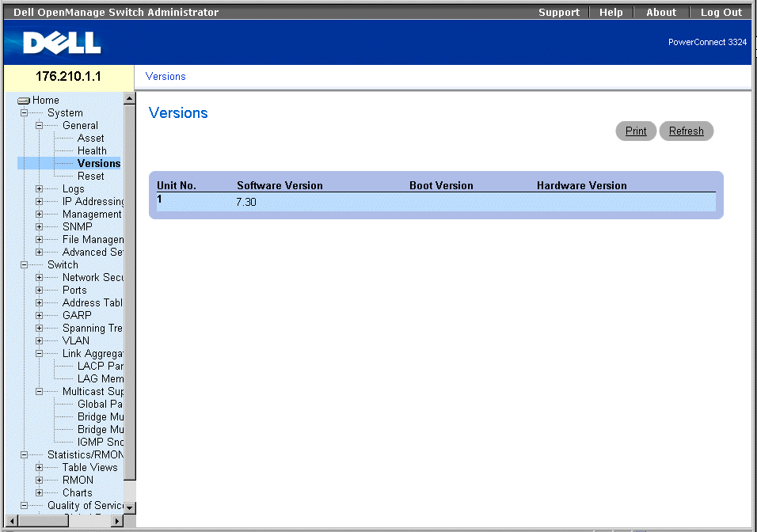Expand the Network Security tree node

39,278
